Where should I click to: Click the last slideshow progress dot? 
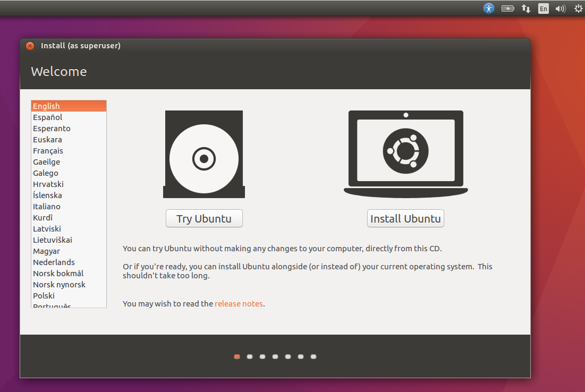point(313,356)
